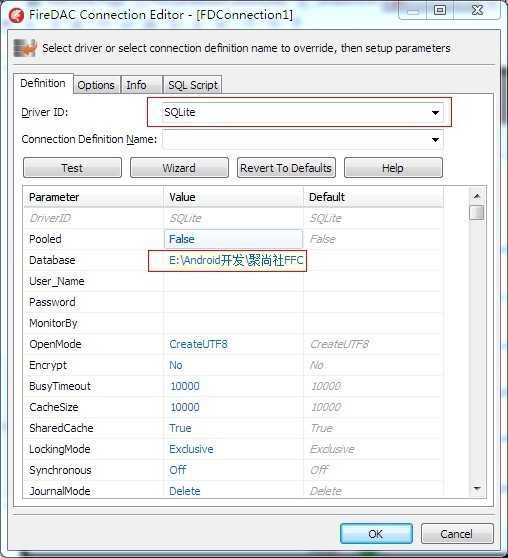Cancel the connection editor dialog
Viewport: 508px width, 558px height.
pyautogui.click(x=457, y=533)
